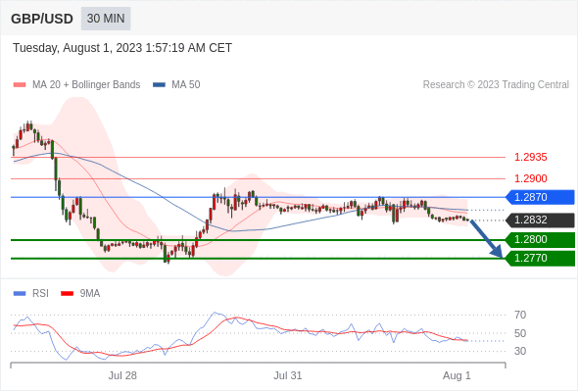The height and width of the screenshot is (392, 578).
Task: Click the blue MA 50 legend swatch
Action: click(160, 85)
